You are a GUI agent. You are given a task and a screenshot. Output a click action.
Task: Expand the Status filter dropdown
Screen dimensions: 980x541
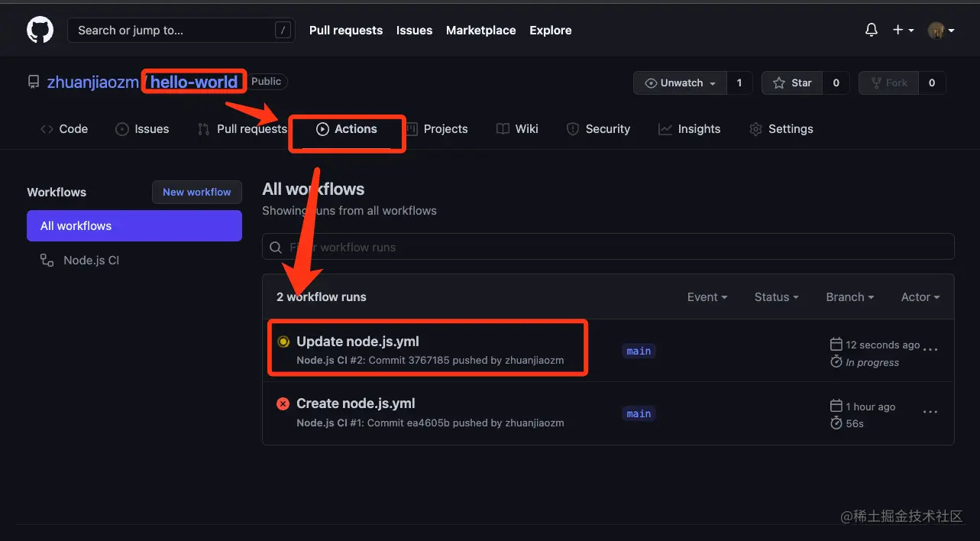(x=776, y=297)
